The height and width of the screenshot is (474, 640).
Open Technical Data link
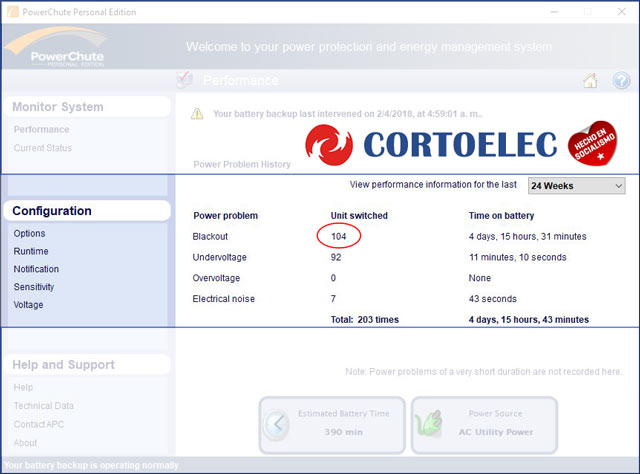coord(44,406)
